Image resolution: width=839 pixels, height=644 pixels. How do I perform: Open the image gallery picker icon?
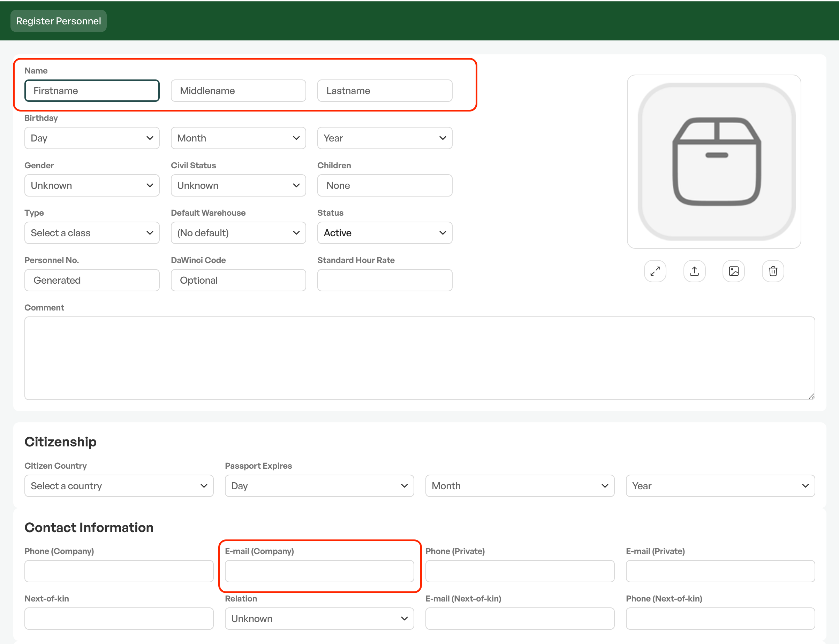[733, 271]
